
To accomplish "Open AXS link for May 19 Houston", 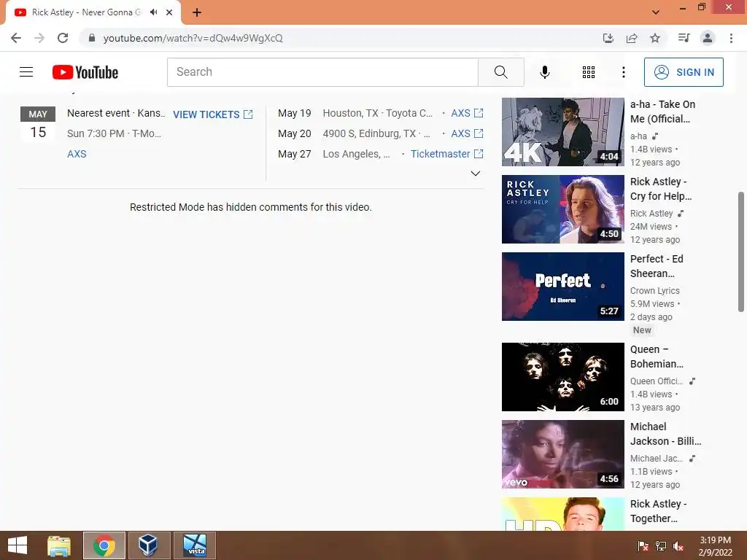I will [x=467, y=113].
